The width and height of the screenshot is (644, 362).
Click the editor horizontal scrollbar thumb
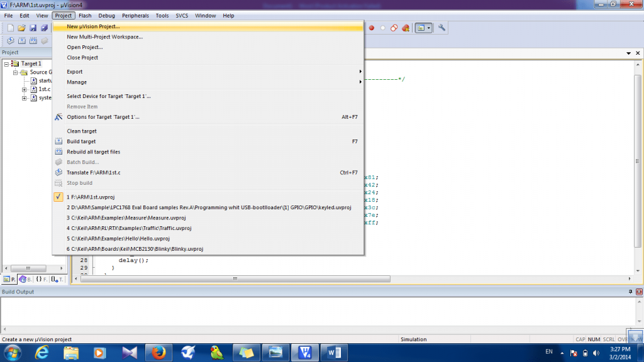pos(235,278)
